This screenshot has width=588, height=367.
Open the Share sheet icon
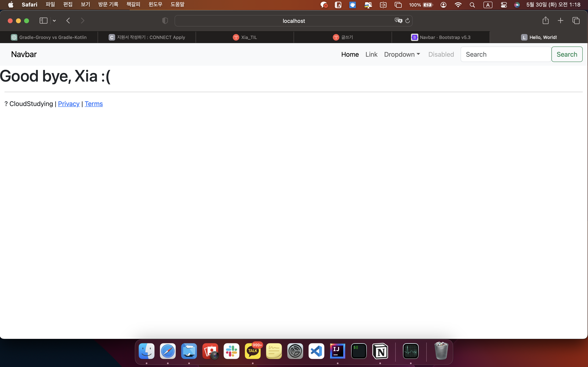coord(546,20)
